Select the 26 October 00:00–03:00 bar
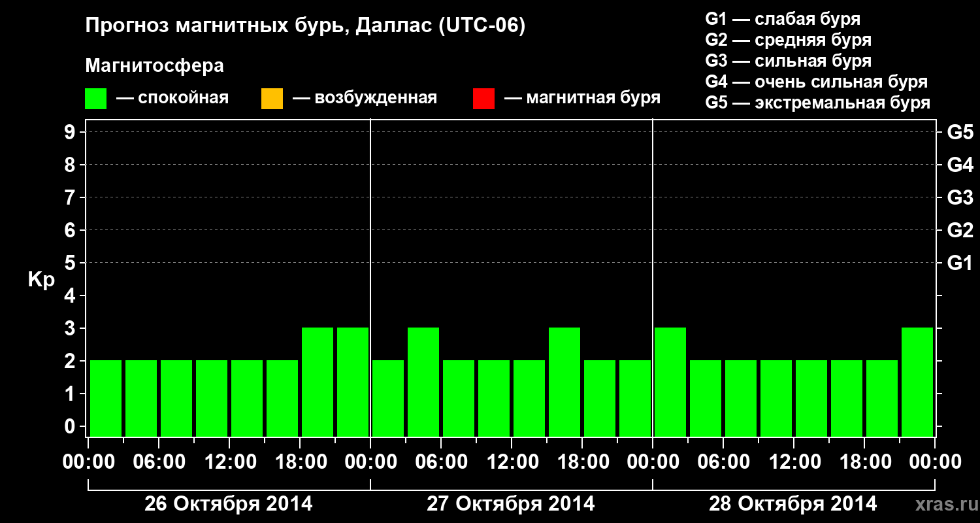 pyautogui.click(x=106, y=398)
